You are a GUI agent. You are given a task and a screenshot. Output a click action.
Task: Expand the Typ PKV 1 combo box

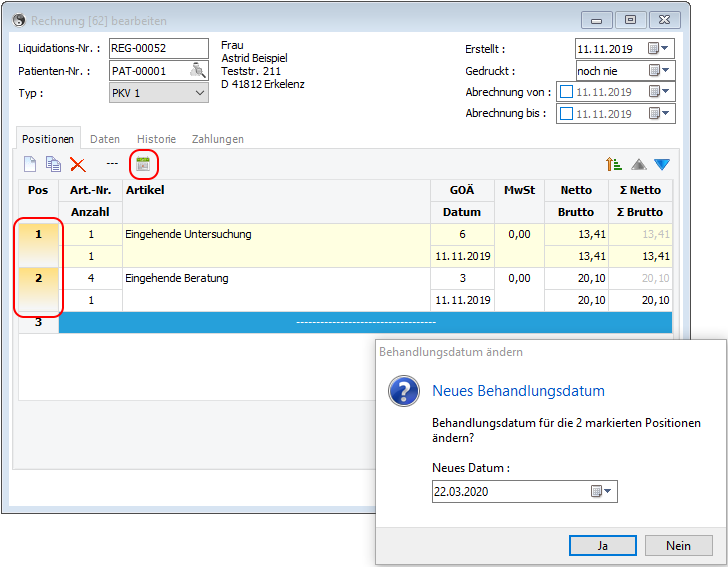159,93
